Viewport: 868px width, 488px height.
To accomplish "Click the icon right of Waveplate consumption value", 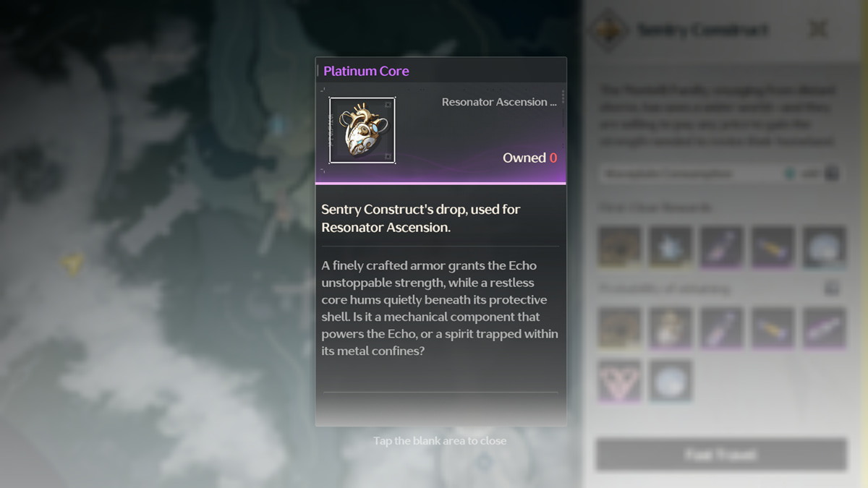I will click(x=833, y=174).
